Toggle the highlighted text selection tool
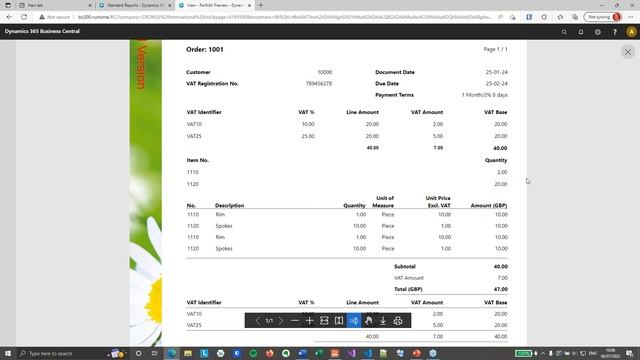Screen dimensions: 640x360 pyautogui.click(x=354, y=321)
